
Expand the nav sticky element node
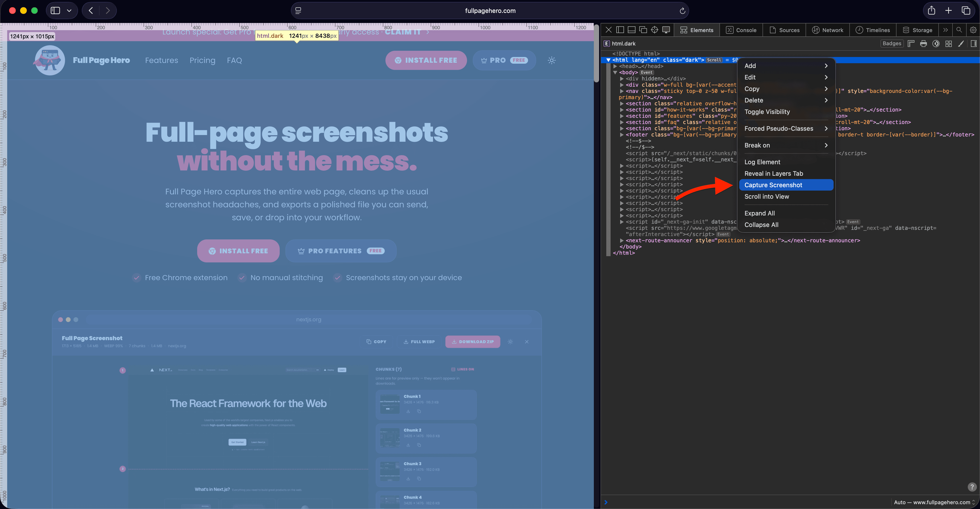click(622, 91)
